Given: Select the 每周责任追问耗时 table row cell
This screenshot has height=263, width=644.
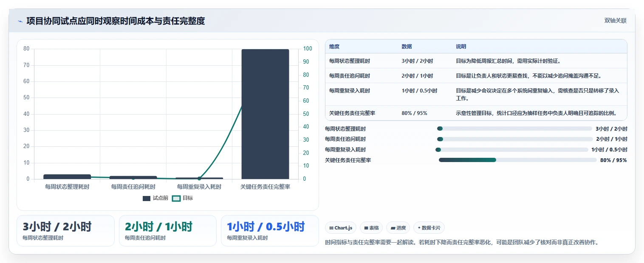Looking at the screenshot, I should [x=350, y=76].
